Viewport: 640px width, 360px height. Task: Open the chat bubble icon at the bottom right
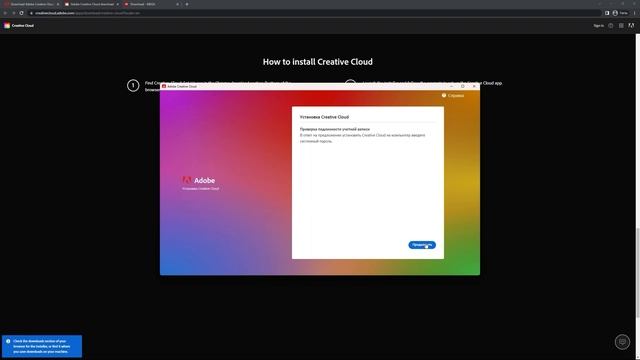(622, 342)
